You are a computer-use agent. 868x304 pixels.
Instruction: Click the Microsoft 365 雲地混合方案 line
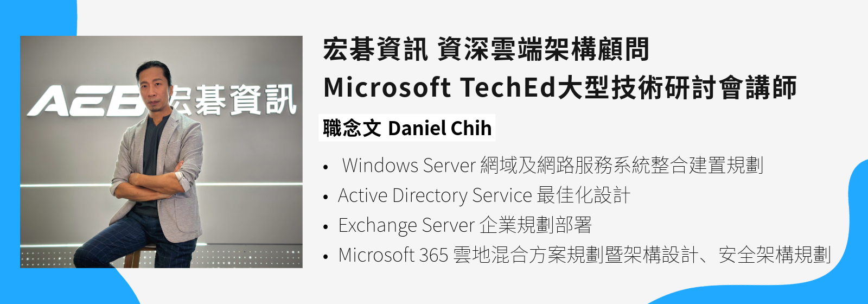click(x=584, y=255)
